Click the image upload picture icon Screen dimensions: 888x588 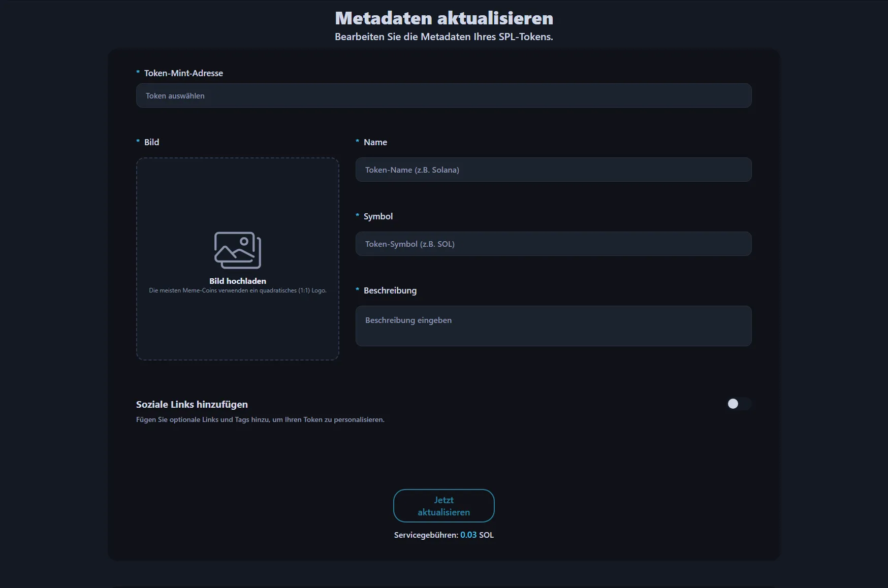237,250
